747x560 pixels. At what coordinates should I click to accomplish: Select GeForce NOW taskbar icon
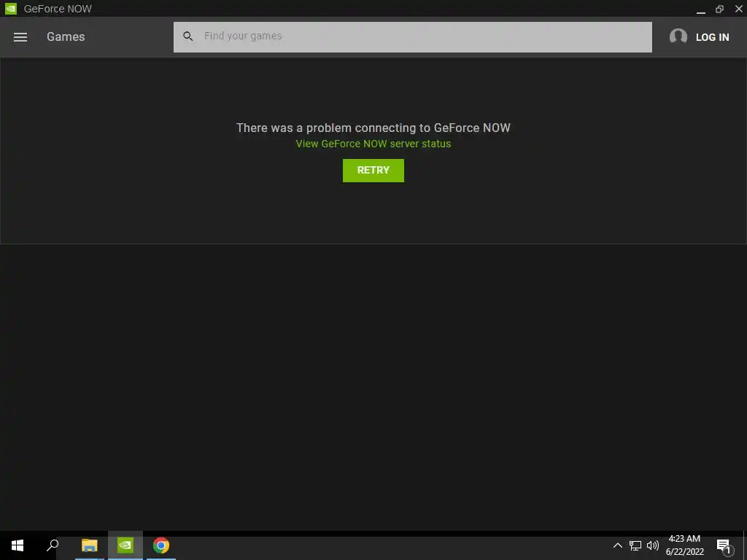pos(125,545)
